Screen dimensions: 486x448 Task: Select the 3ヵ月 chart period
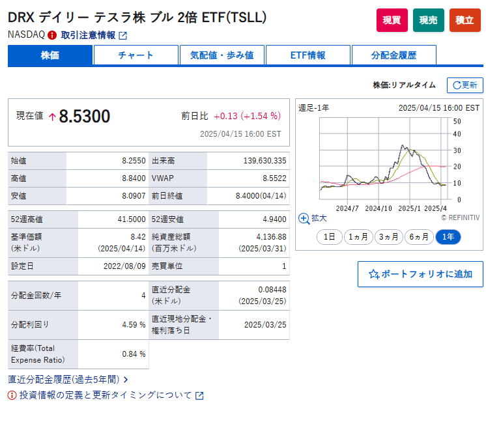(389, 237)
